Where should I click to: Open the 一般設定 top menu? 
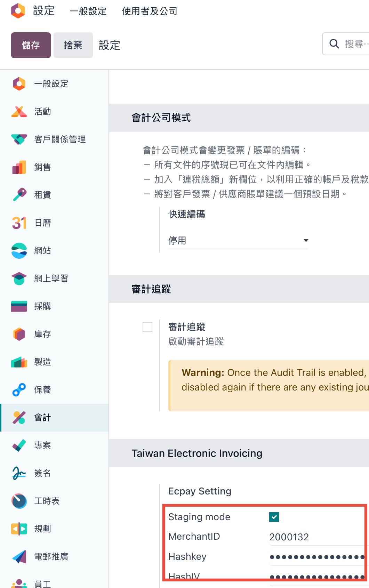point(88,11)
